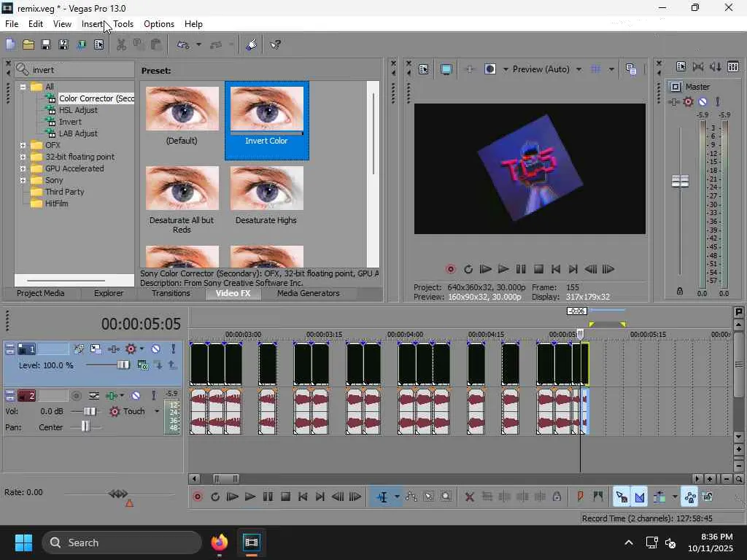The height and width of the screenshot is (560, 747).
Task: Toggle Enable Snapping in the edit toolbar
Action: click(x=622, y=497)
